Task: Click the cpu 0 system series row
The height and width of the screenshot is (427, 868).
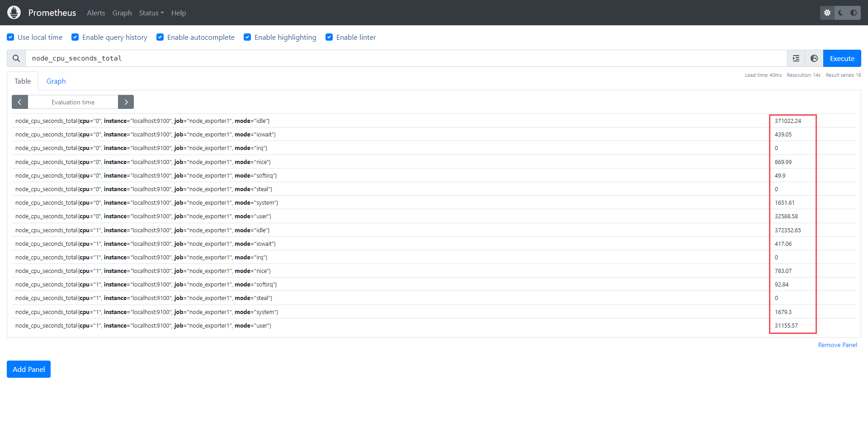Action: [x=434, y=202]
